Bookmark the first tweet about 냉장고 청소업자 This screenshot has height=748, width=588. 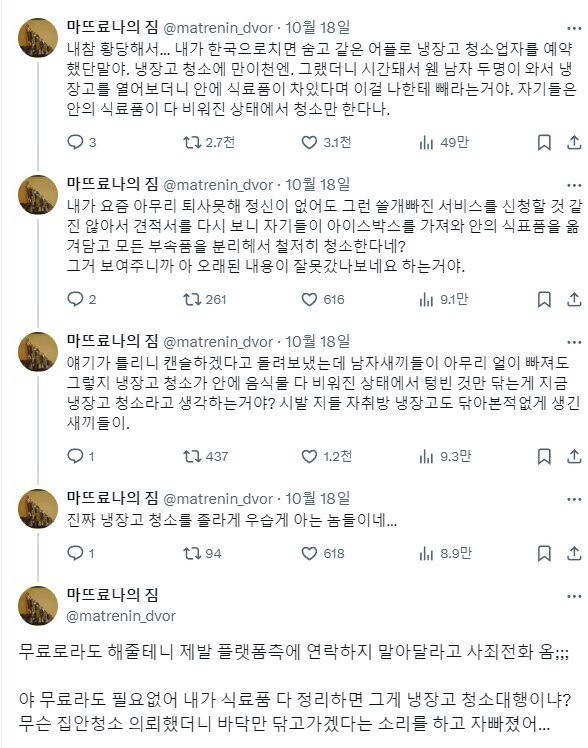click(x=544, y=142)
